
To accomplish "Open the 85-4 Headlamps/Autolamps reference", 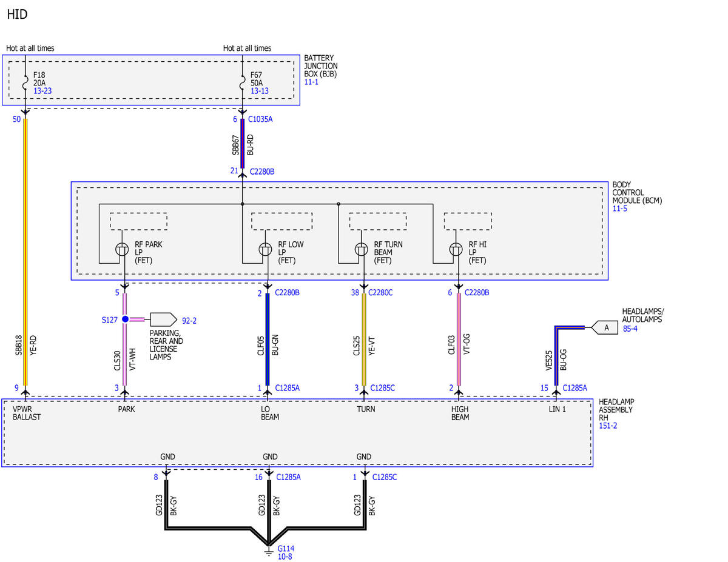I will click(x=631, y=327).
